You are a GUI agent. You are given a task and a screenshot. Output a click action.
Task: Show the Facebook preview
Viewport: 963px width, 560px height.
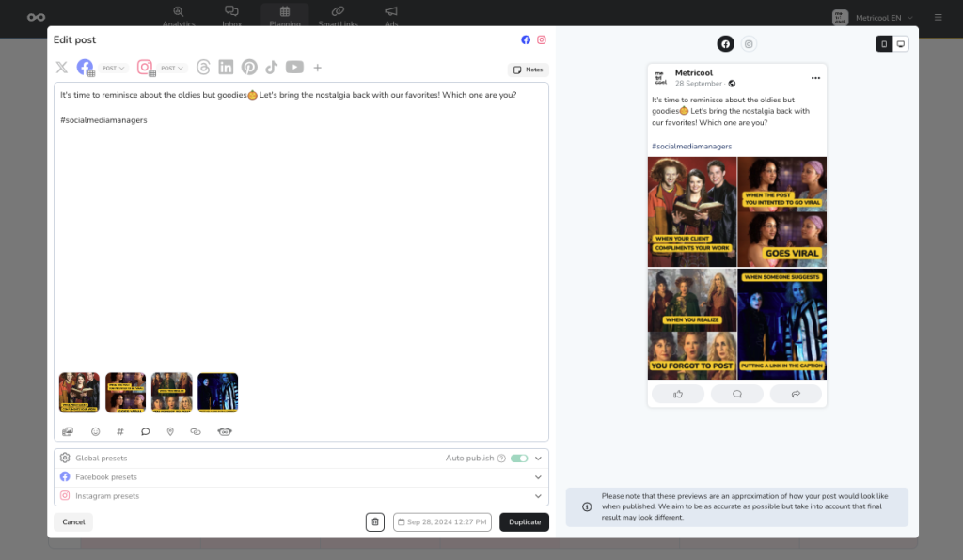click(x=725, y=43)
